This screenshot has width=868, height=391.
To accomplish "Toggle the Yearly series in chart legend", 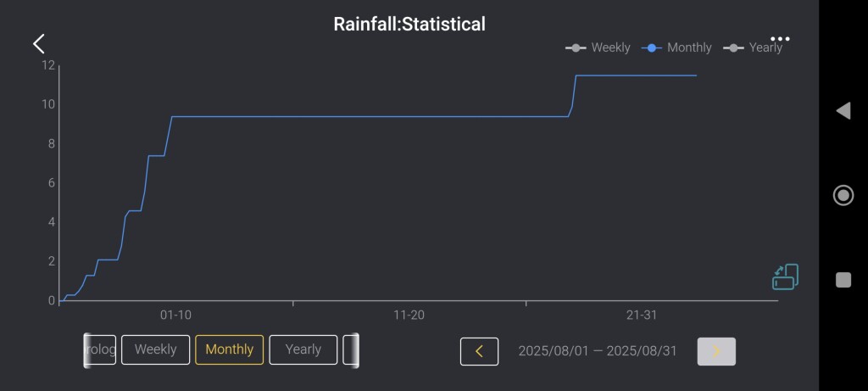I will 754,47.
